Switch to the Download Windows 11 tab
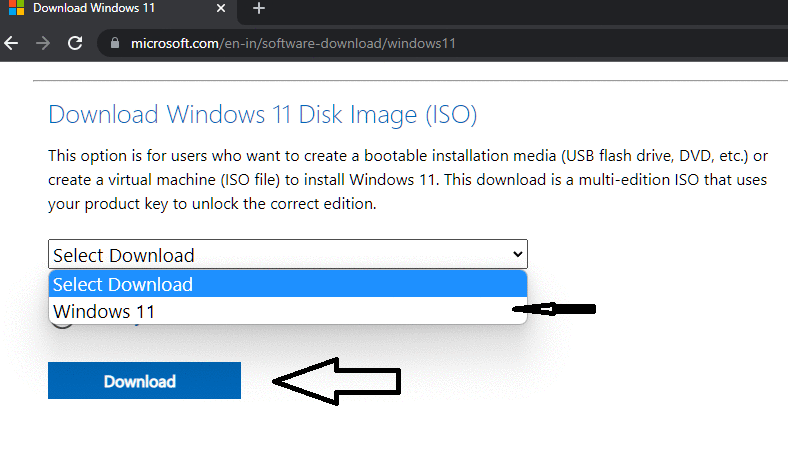The width and height of the screenshot is (788, 451). [x=110, y=8]
